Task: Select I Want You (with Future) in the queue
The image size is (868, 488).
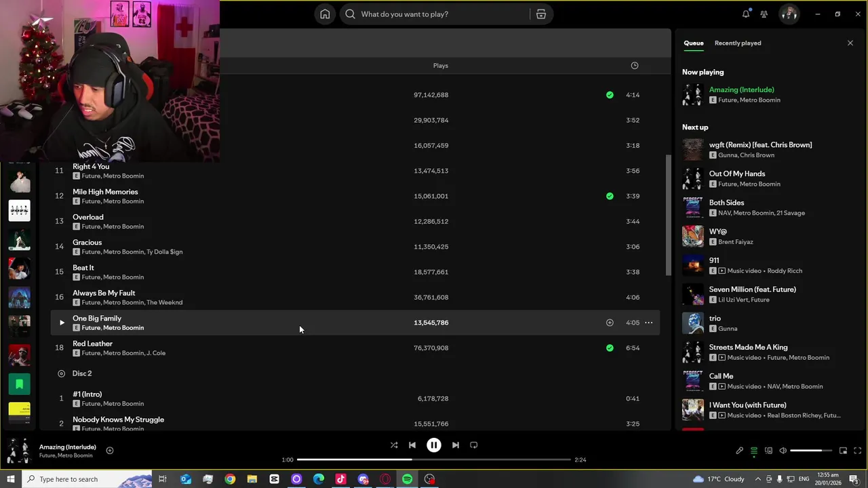Action: 748,405
